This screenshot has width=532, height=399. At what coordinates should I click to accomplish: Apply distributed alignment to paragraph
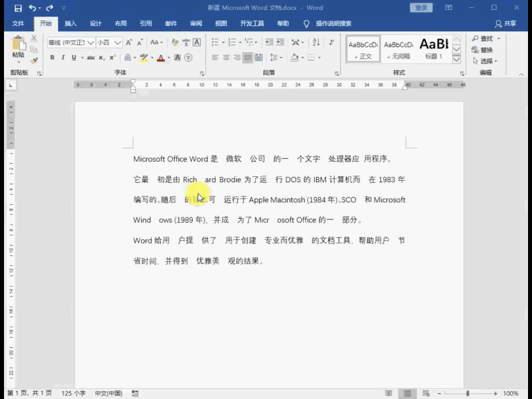(259, 58)
